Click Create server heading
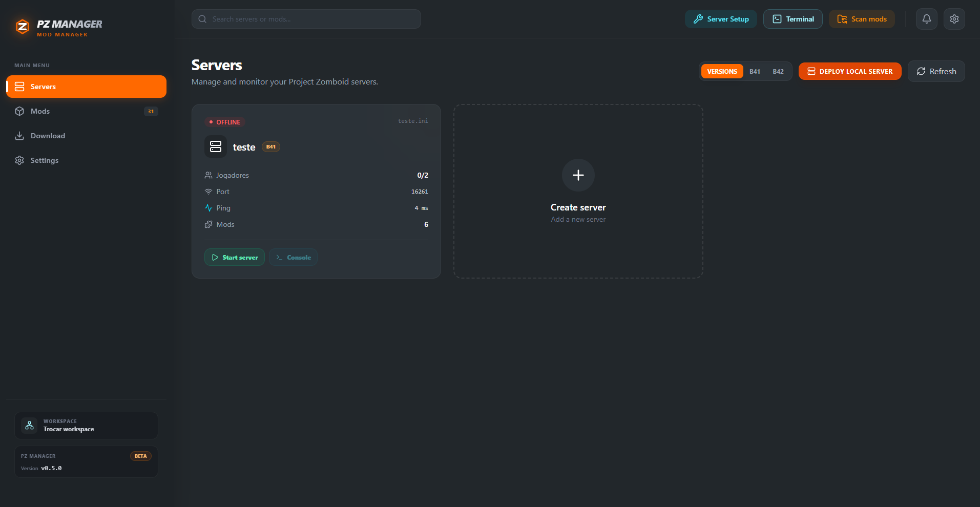The width and height of the screenshot is (980, 507). pyautogui.click(x=578, y=207)
